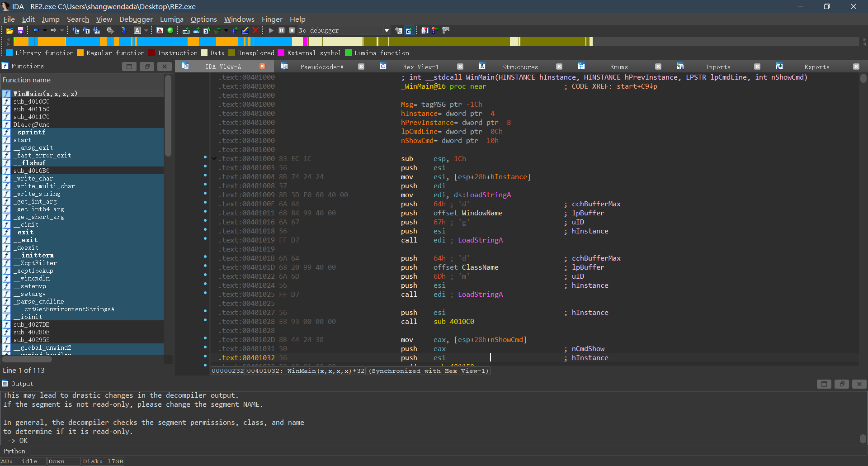Click the window-list icon after debugger dropdown

click(x=398, y=30)
